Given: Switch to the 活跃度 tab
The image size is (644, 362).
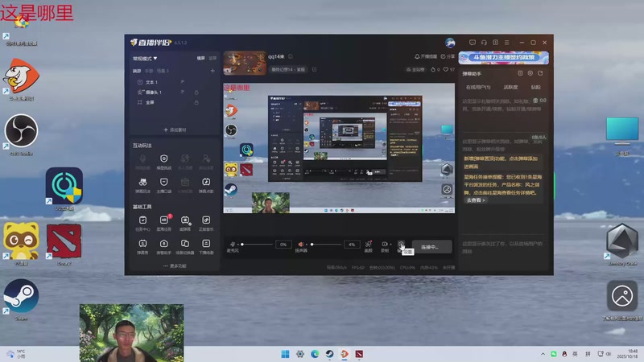Looking at the screenshot, I should click(x=510, y=87).
